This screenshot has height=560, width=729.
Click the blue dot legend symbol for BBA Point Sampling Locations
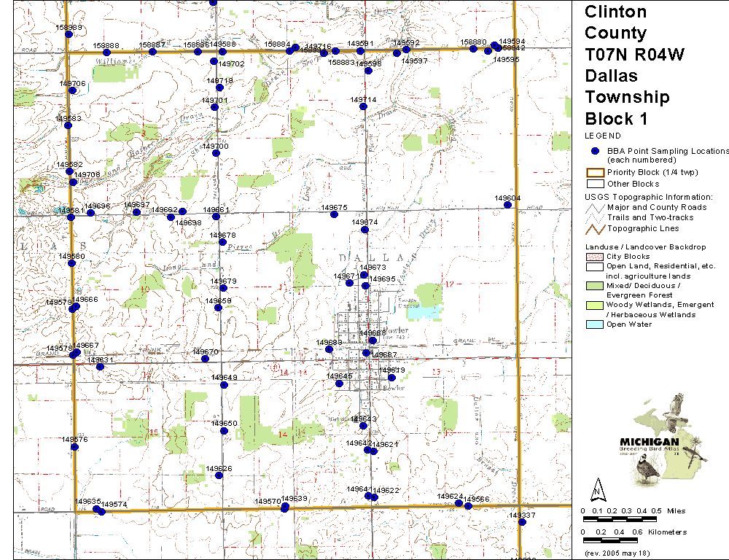point(594,151)
